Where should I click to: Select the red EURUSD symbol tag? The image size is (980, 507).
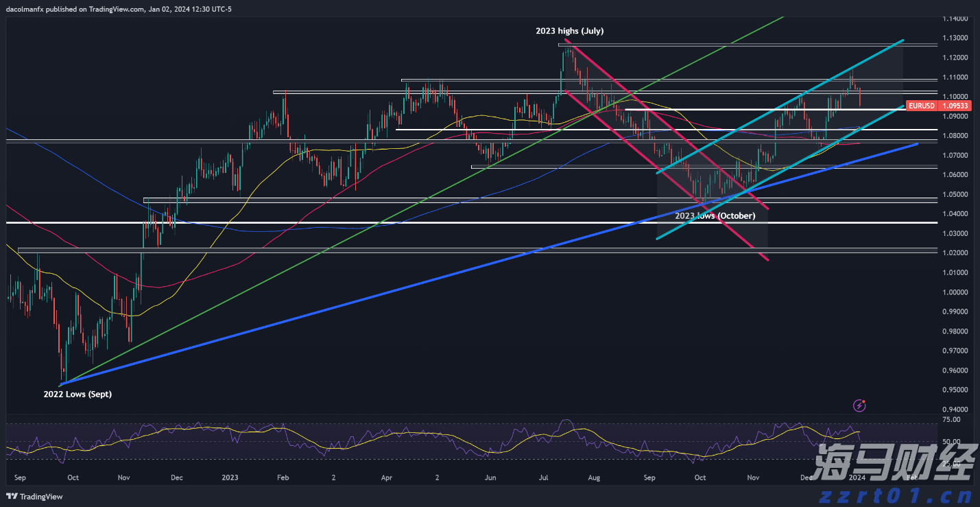(x=920, y=106)
